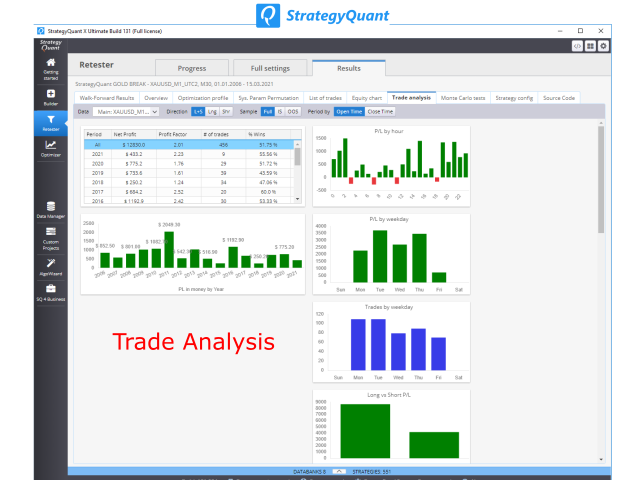
Task: Toggle direction L+S
Action: click(x=198, y=111)
